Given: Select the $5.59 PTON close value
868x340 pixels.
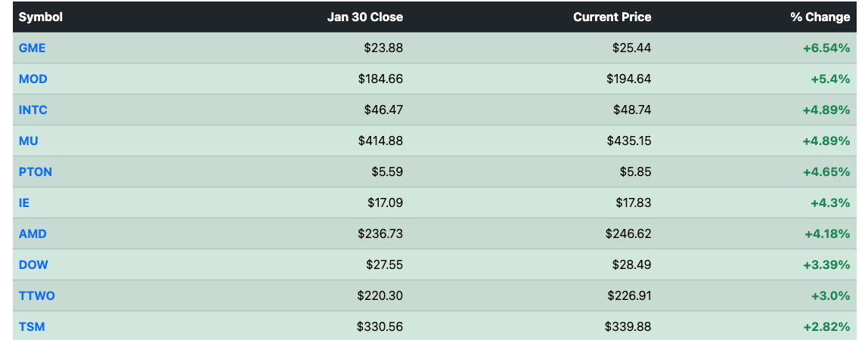Looking at the screenshot, I should [387, 172].
